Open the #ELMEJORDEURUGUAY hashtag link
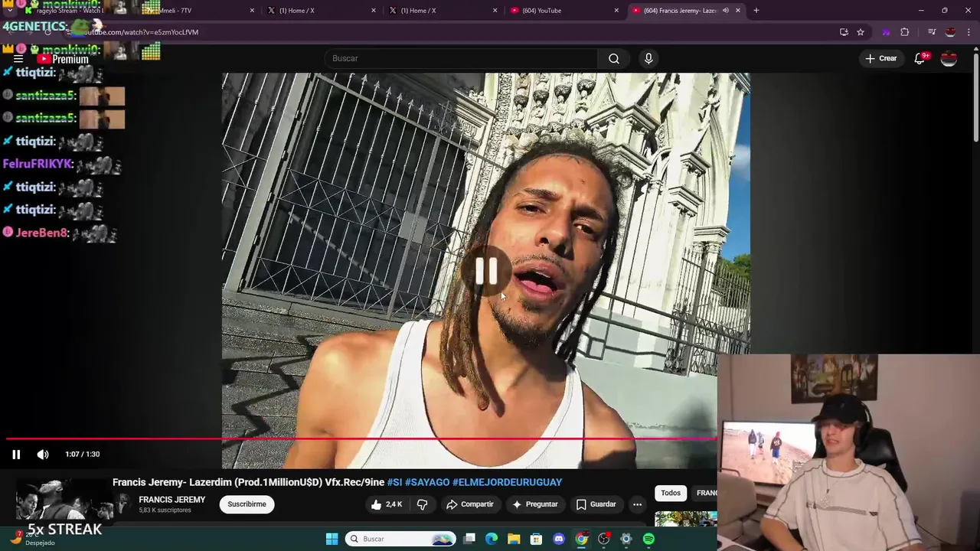980x551 pixels. coord(507,482)
